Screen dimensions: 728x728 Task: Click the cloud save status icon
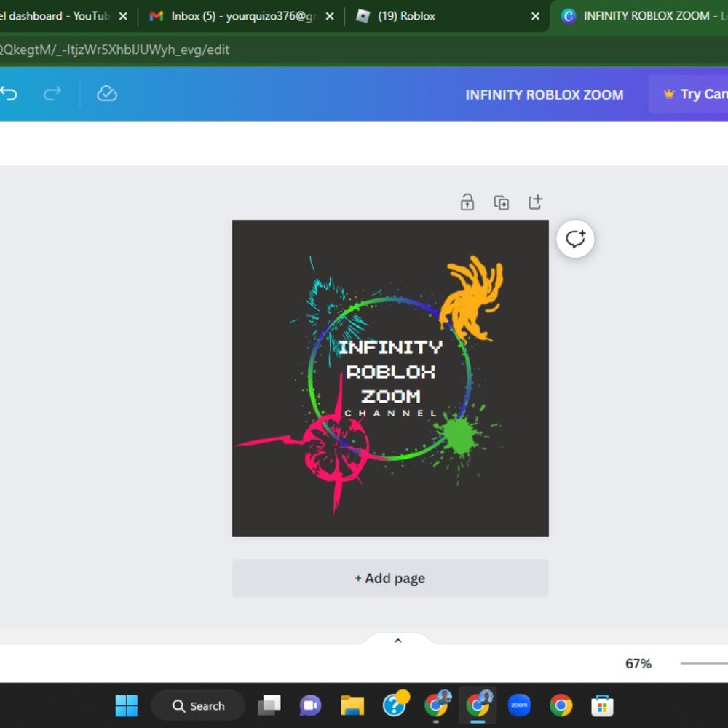pyautogui.click(x=107, y=94)
